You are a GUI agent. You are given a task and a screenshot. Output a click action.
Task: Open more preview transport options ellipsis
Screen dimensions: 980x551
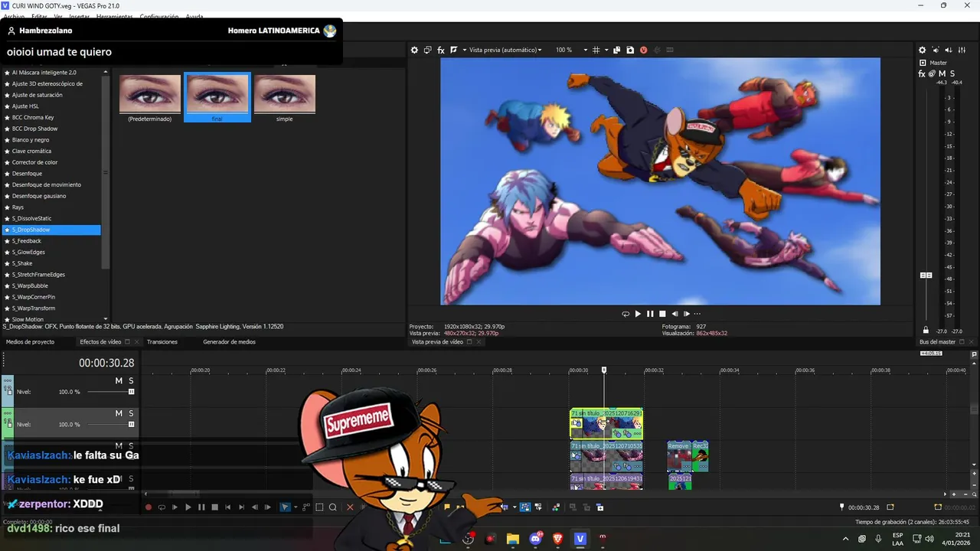pos(697,314)
